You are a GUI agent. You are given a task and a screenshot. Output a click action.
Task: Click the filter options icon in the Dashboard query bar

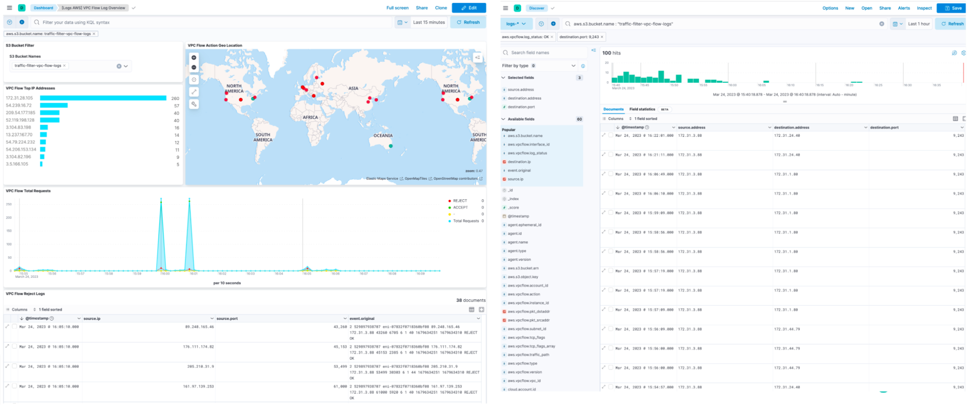[x=9, y=22]
